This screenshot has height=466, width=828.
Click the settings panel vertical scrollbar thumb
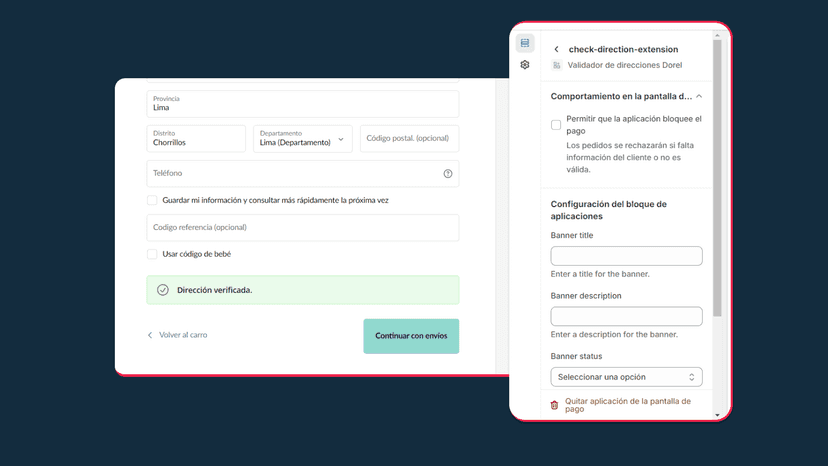(x=717, y=179)
